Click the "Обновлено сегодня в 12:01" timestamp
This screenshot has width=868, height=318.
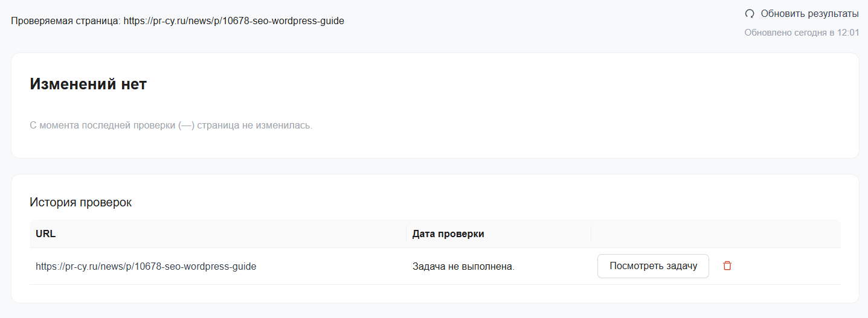[x=802, y=33]
